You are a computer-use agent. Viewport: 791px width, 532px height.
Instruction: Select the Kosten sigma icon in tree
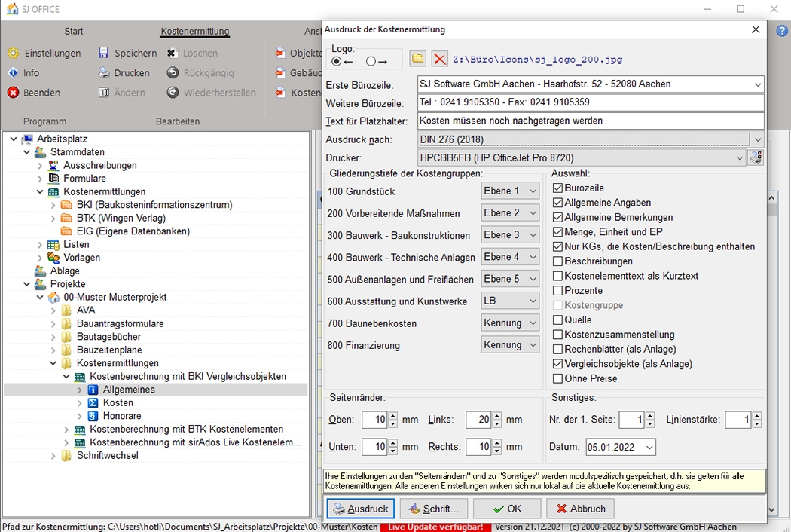tap(93, 403)
